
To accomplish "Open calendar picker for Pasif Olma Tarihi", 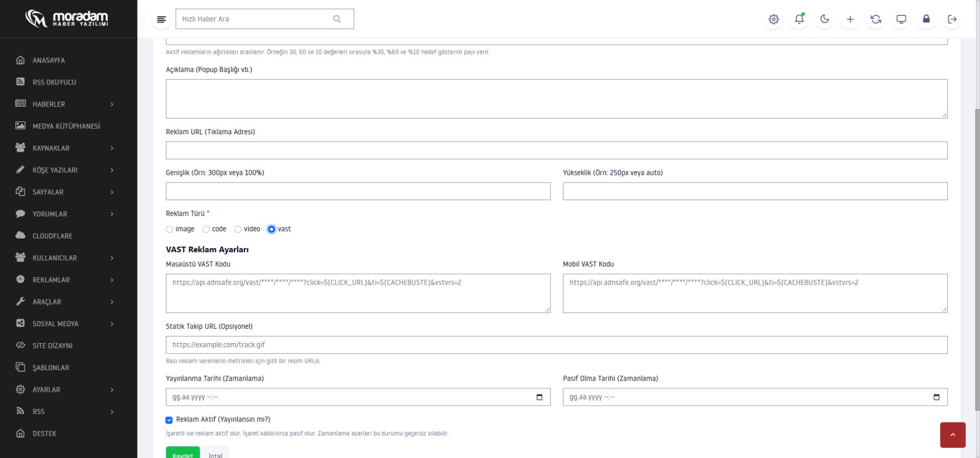I will coord(936,397).
